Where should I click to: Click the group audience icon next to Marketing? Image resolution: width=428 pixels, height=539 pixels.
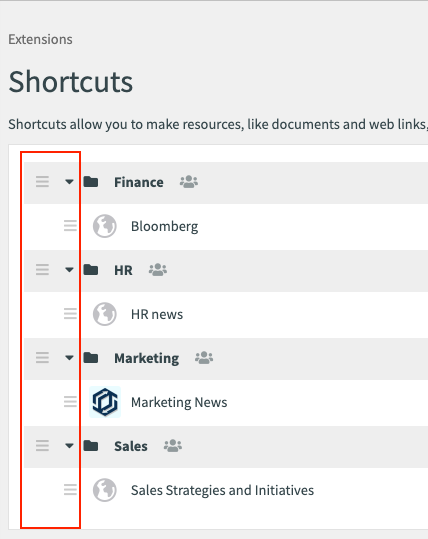click(x=204, y=358)
